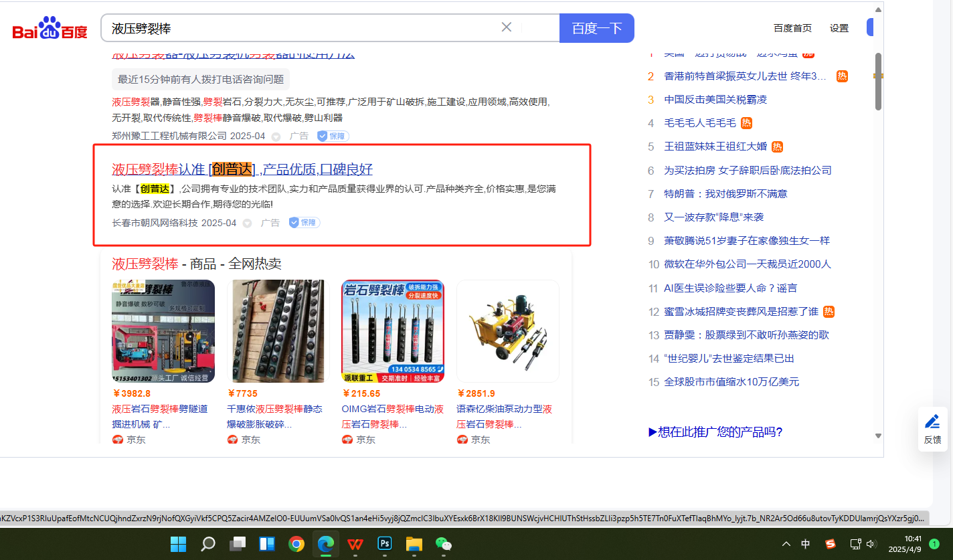The height and width of the screenshot is (560, 953).
Task: Open the 百度首页 link
Action: click(792, 28)
